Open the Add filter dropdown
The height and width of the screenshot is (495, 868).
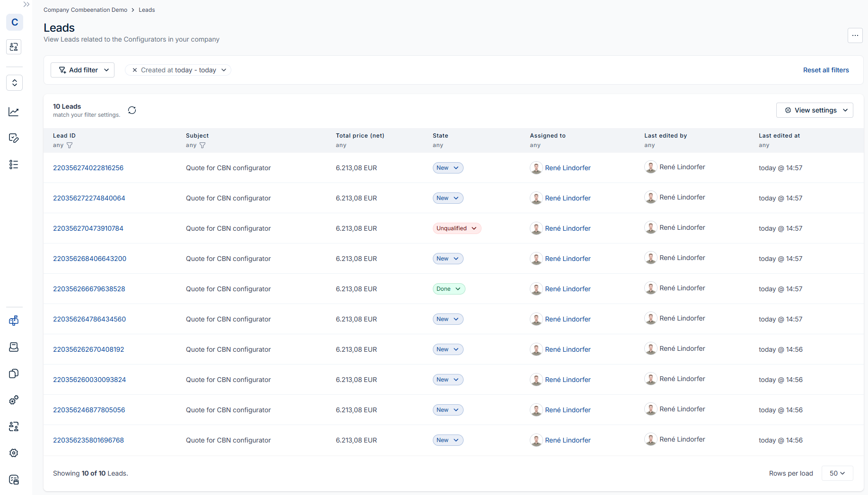point(83,70)
